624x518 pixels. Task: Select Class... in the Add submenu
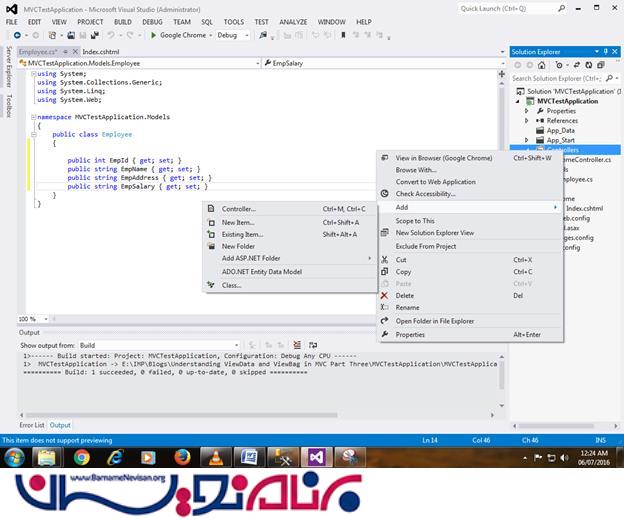click(x=231, y=285)
